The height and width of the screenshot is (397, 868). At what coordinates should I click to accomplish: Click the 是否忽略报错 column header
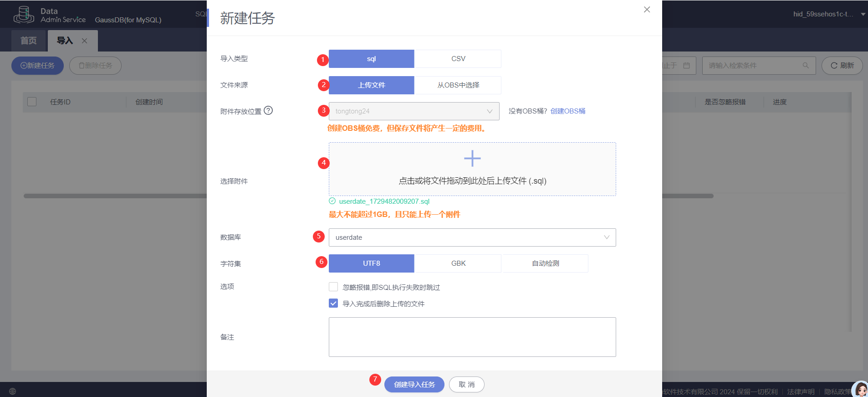(725, 102)
